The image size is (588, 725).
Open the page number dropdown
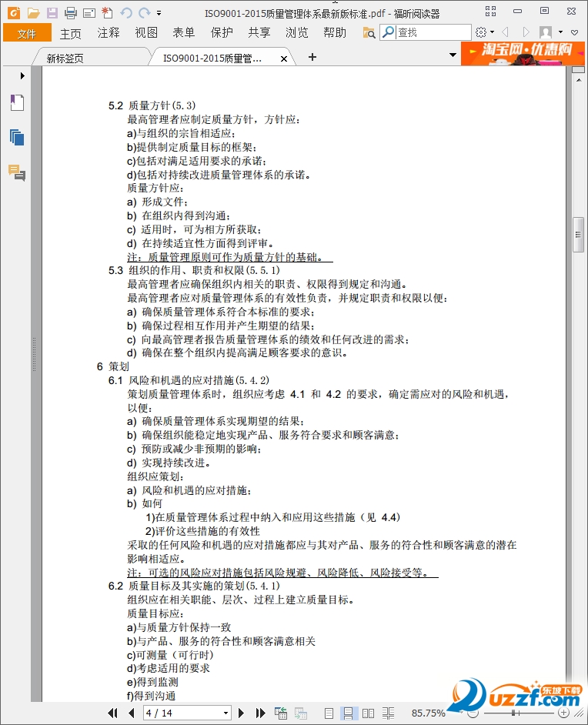click(226, 713)
